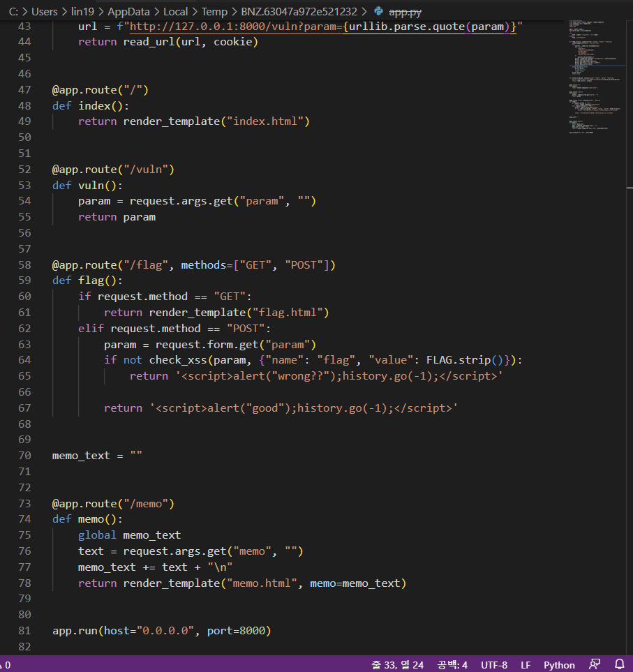Screen dimensions: 633x672
Task: Select BNZ.63047a972e521232 breadcrumb folder
Action: 299,12
